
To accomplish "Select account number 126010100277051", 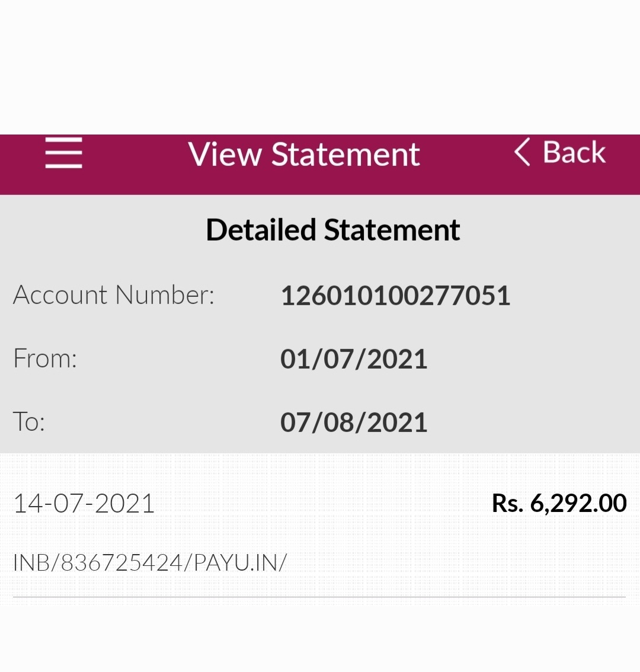I will tap(395, 296).
